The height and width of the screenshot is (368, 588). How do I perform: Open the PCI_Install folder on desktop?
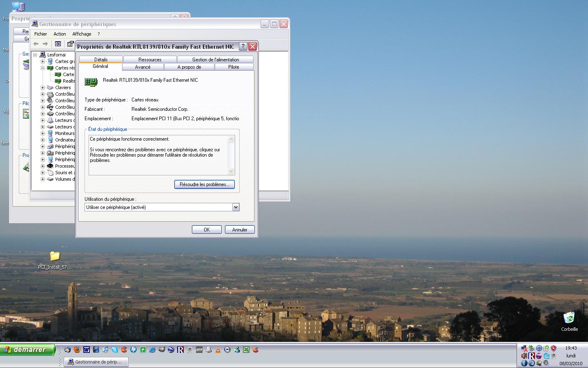(55, 257)
